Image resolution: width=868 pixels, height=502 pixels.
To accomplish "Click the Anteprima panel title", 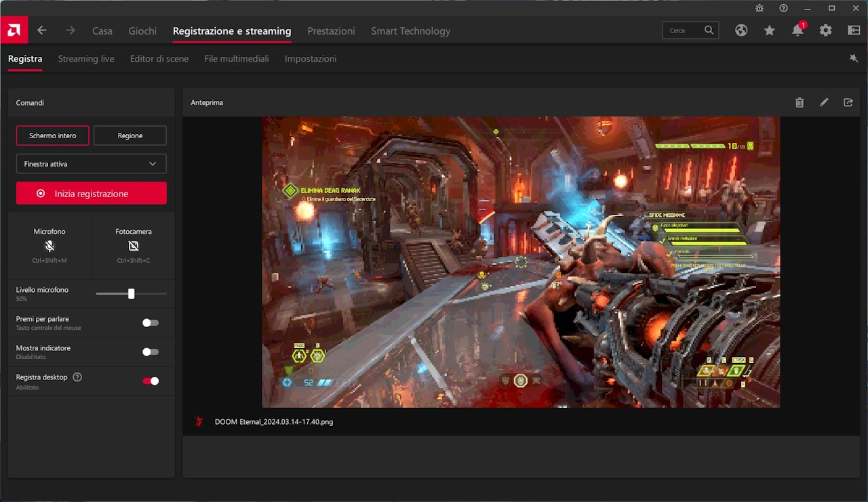I will (207, 102).
